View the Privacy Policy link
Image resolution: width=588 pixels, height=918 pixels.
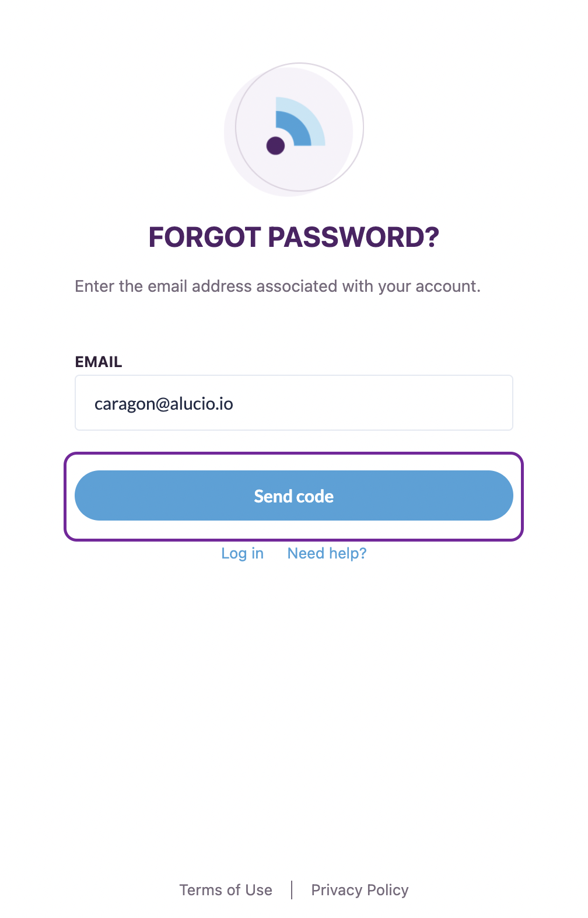pyautogui.click(x=360, y=890)
